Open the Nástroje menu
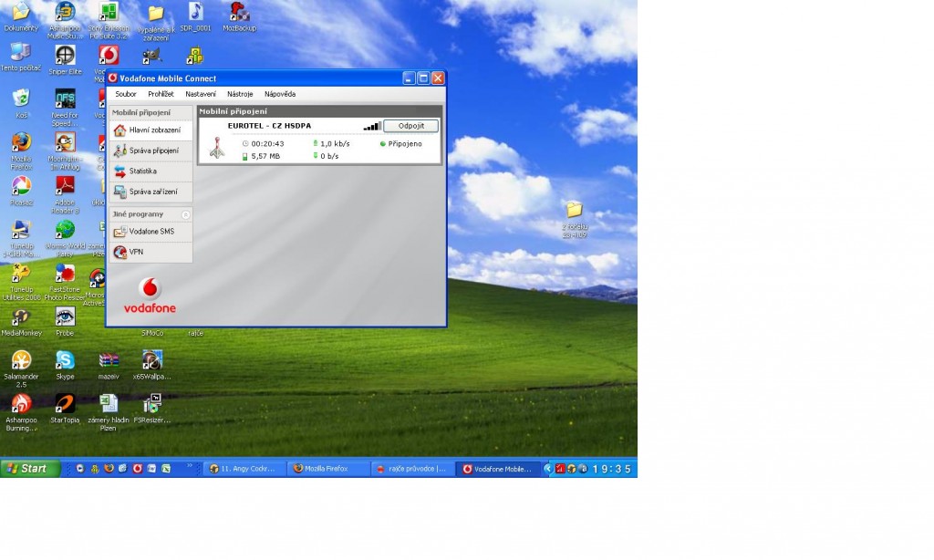Viewport: 934px width, 560px height. 240,94
